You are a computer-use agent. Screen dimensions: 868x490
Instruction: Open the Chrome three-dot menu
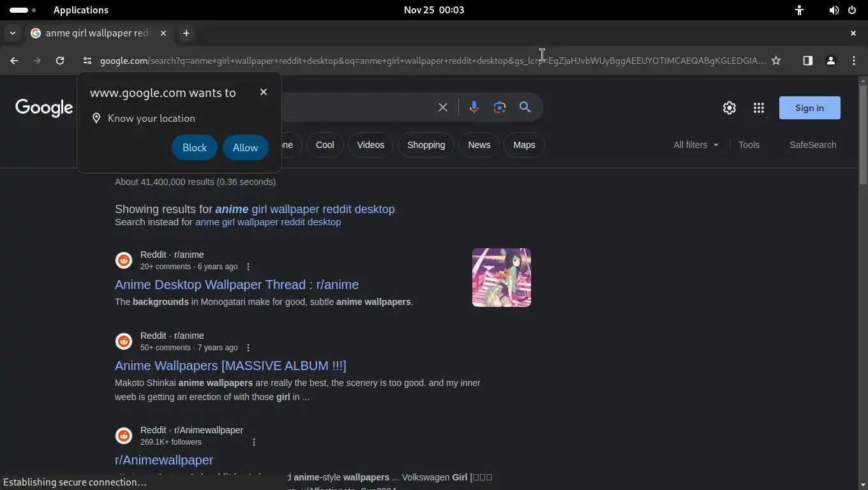coord(854,61)
